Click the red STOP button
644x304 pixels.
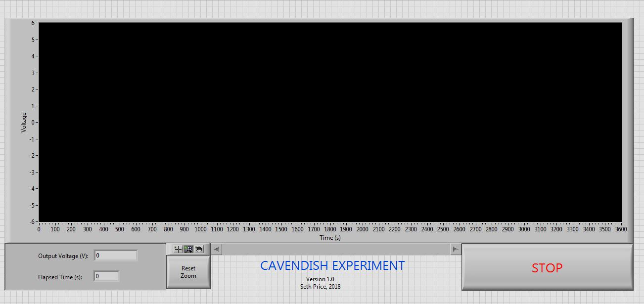coord(547,267)
